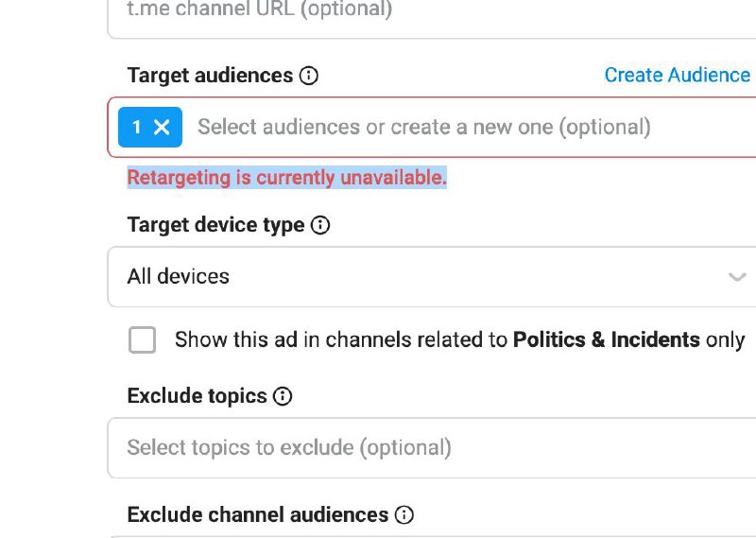
Task: Click the Target device type info icon
Action: click(320, 225)
